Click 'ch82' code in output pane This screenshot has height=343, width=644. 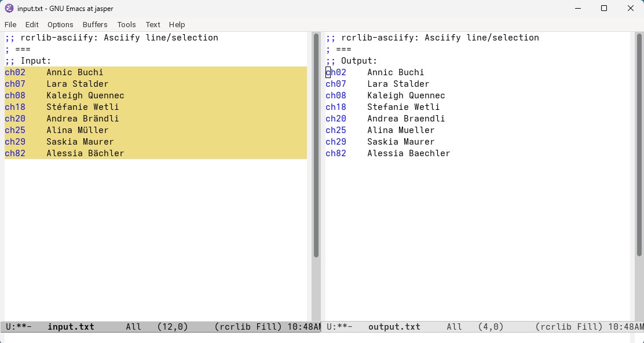click(336, 153)
